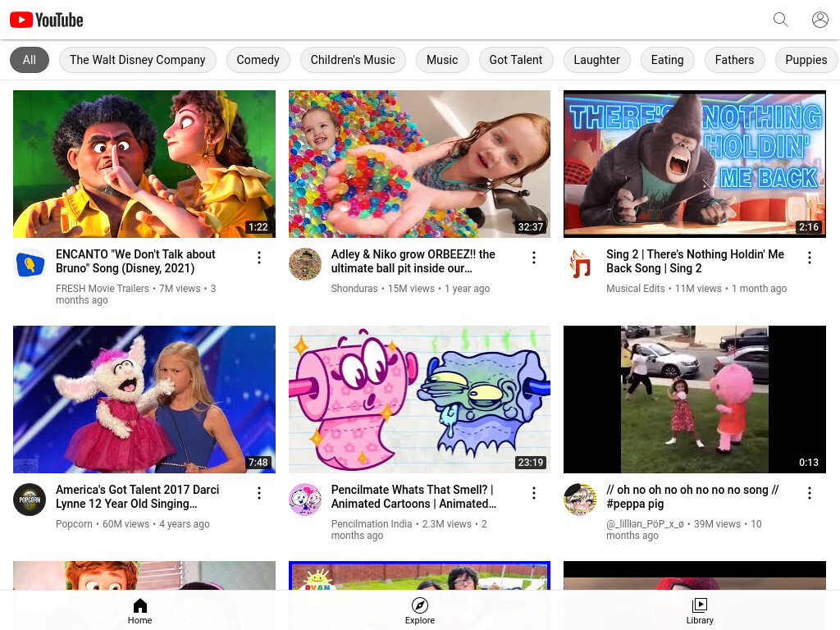The width and height of the screenshot is (840, 630).
Task: Play the Pencilmate toilet paper thumbnail
Action: 419,399
